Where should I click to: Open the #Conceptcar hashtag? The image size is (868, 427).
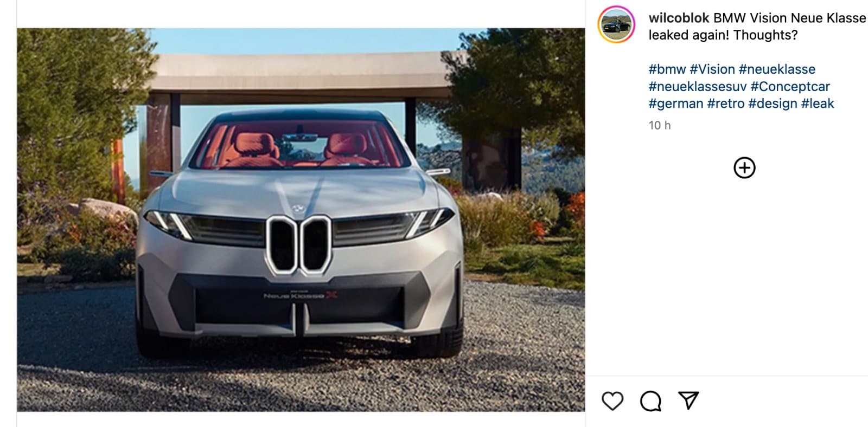[x=790, y=86]
